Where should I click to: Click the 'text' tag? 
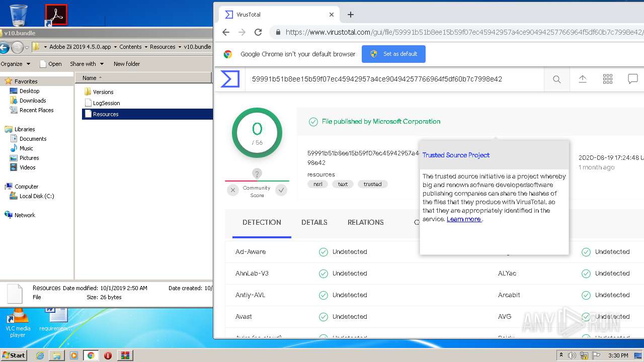coord(343,184)
